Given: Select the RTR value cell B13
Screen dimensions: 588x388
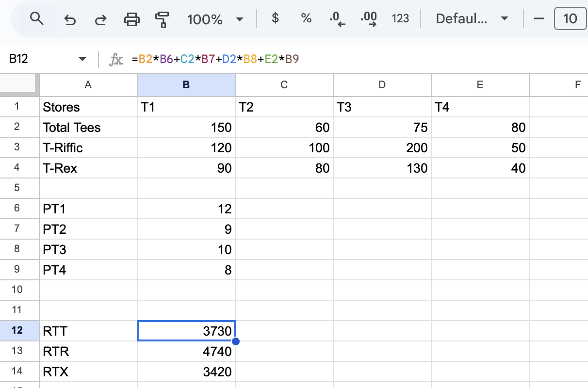Looking at the screenshot, I should 186,351.
